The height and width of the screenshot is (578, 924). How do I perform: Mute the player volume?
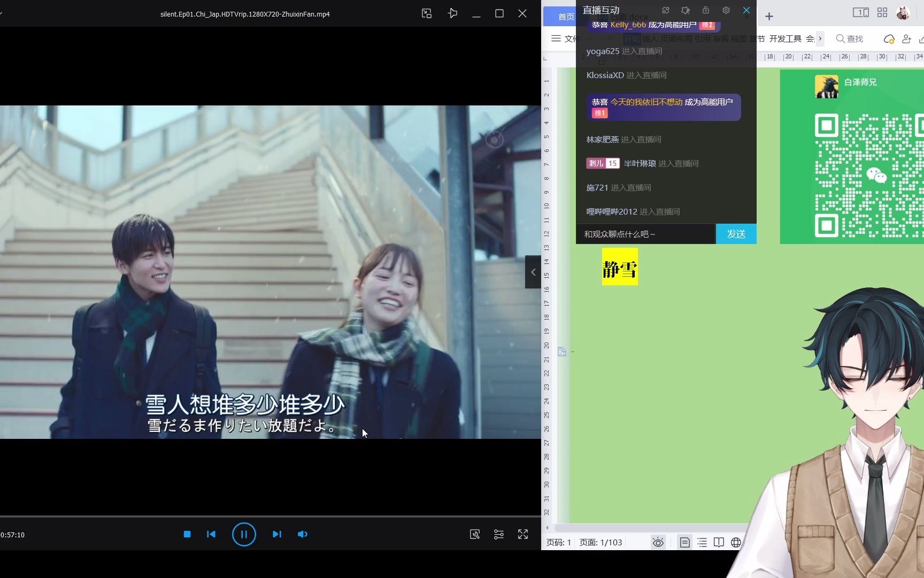coord(303,534)
